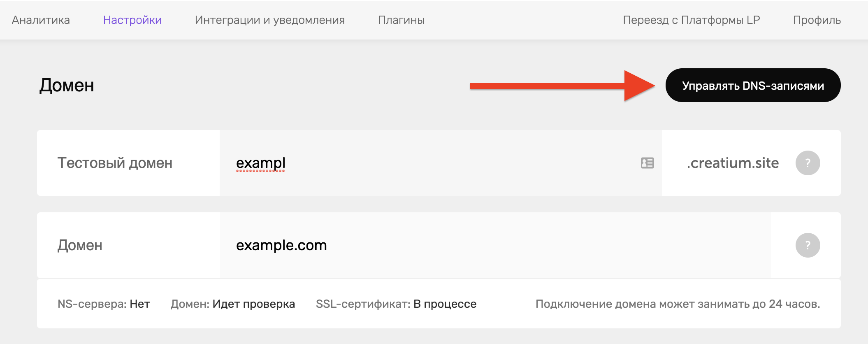The height and width of the screenshot is (344, 868).
Task: Open the Профиль menu item
Action: tap(817, 20)
